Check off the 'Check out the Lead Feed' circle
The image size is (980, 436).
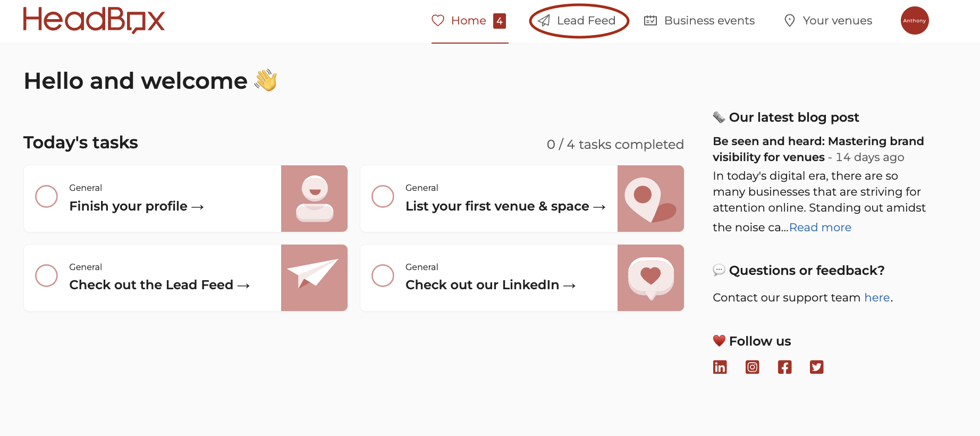[x=46, y=275]
